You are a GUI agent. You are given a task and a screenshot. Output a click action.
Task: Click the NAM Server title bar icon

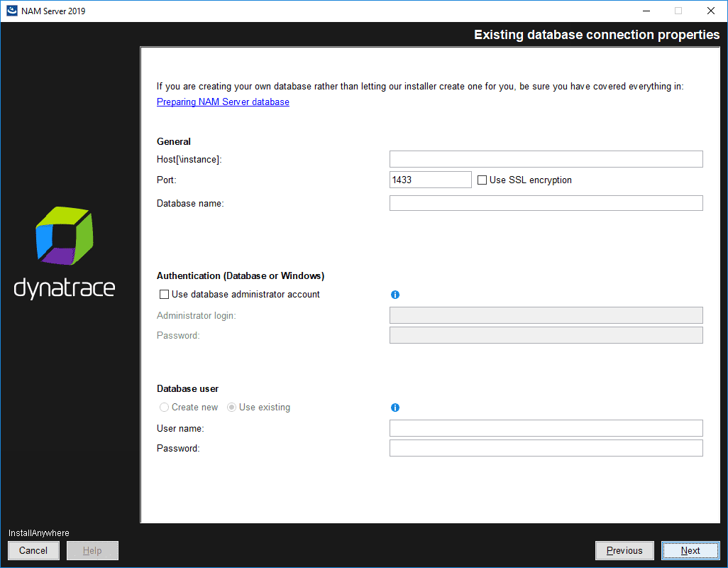(x=11, y=11)
